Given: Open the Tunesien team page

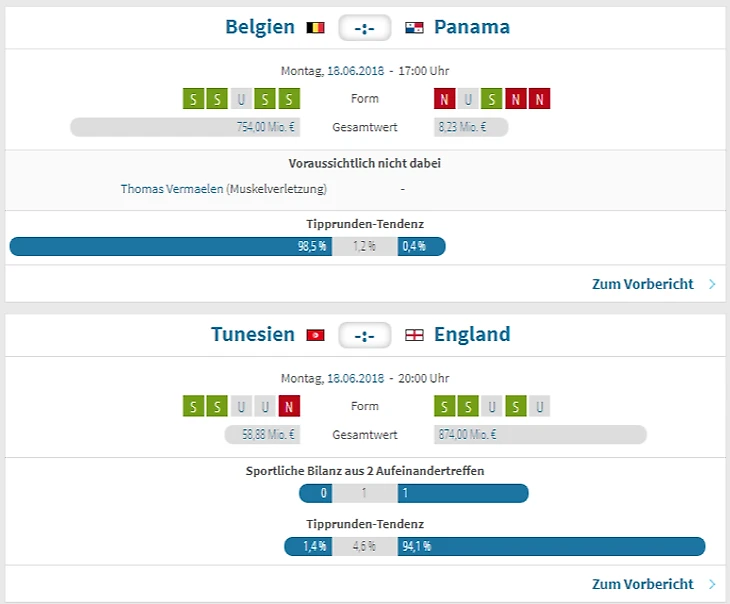Looking at the screenshot, I should point(253,334).
